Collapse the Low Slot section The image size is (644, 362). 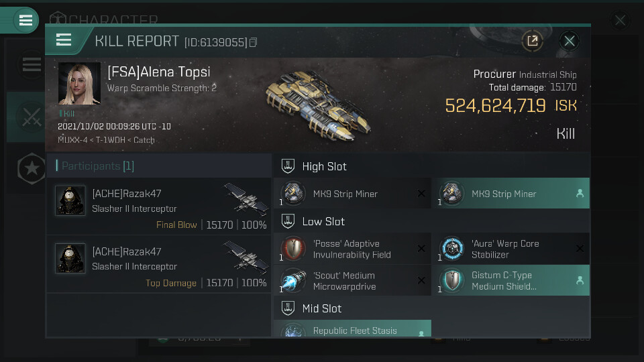(288, 221)
